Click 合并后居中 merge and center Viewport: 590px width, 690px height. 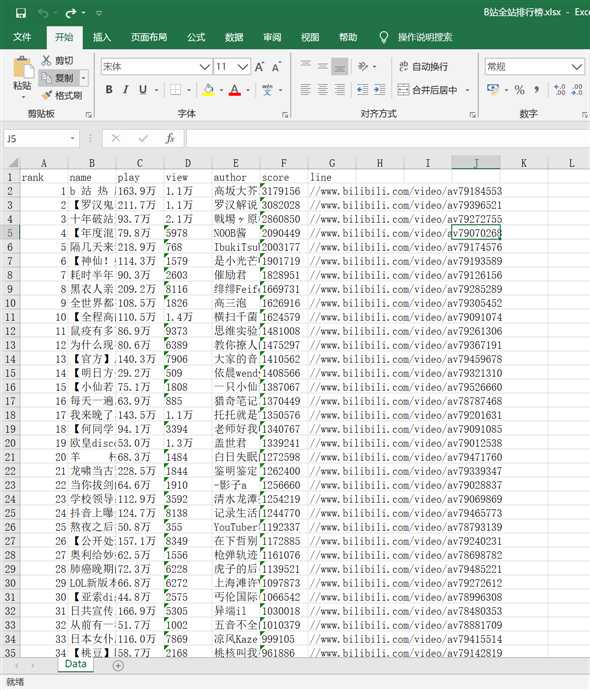427,90
